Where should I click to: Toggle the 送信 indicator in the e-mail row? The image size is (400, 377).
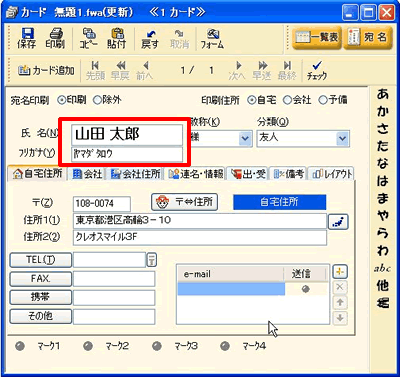(x=306, y=289)
